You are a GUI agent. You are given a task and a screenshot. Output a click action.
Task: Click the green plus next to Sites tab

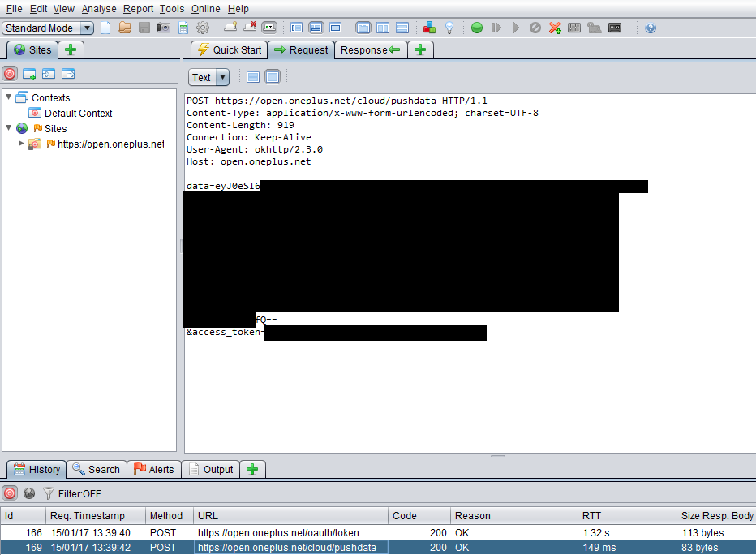click(70, 49)
